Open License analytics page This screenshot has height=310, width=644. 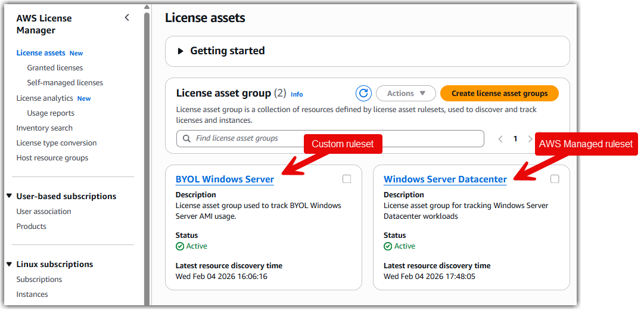[44, 98]
